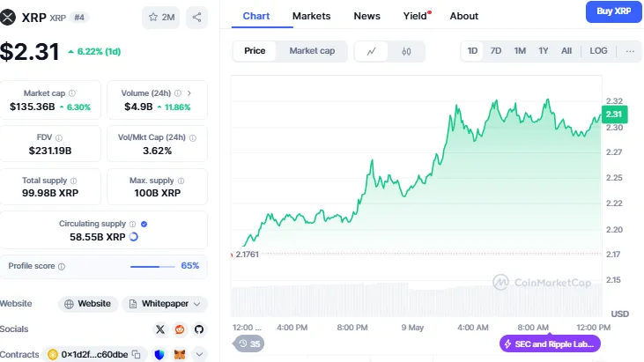Switch chart display to Market cap
644x362 pixels.
[312, 51]
